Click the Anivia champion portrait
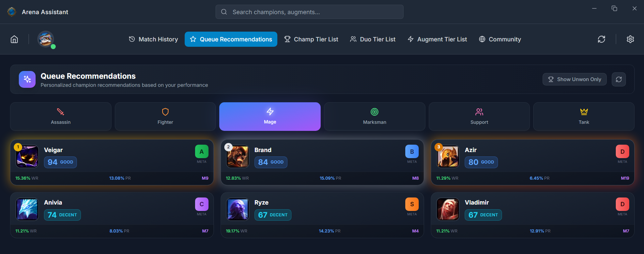The width and height of the screenshot is (644, 254). click(27, 209)
